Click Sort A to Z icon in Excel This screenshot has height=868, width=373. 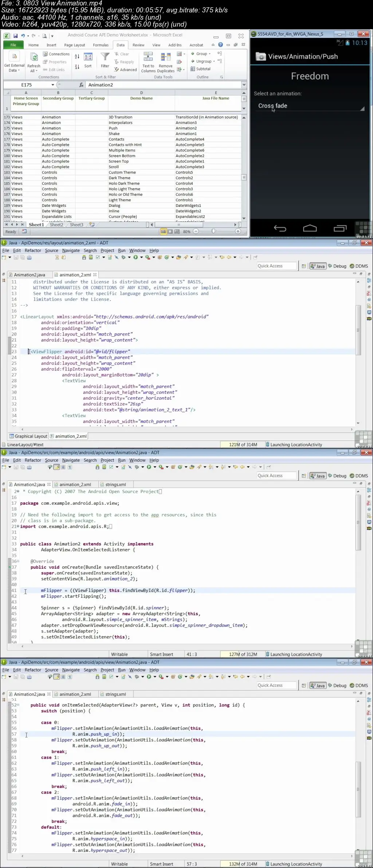[77, 57]
